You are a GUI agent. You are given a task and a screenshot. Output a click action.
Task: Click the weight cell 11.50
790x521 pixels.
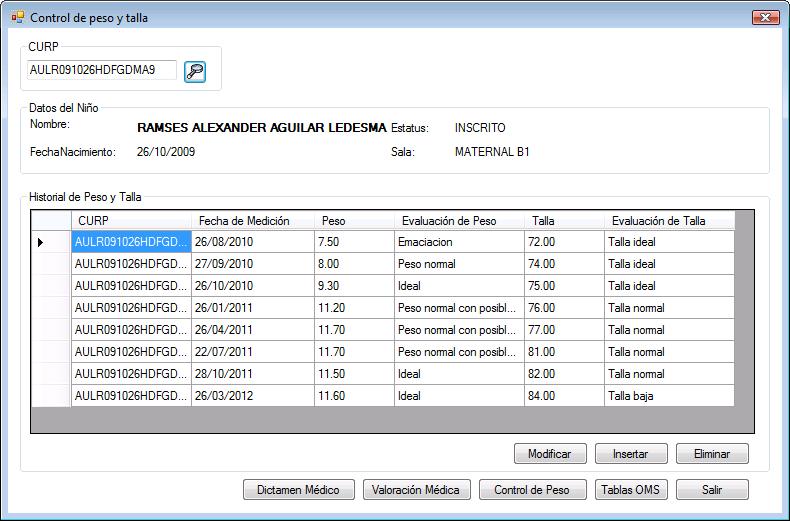click(x=355, y=374)
